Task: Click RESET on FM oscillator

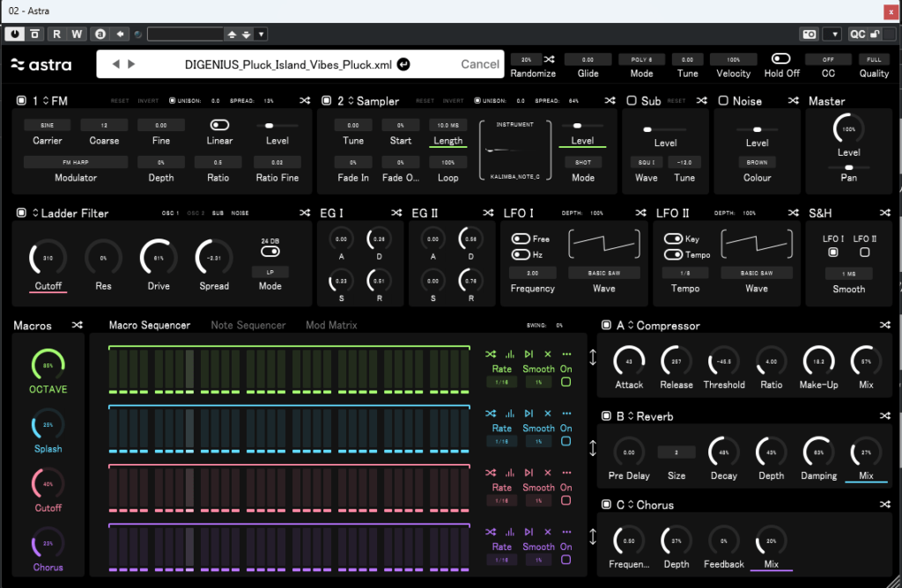Action: 120,100
